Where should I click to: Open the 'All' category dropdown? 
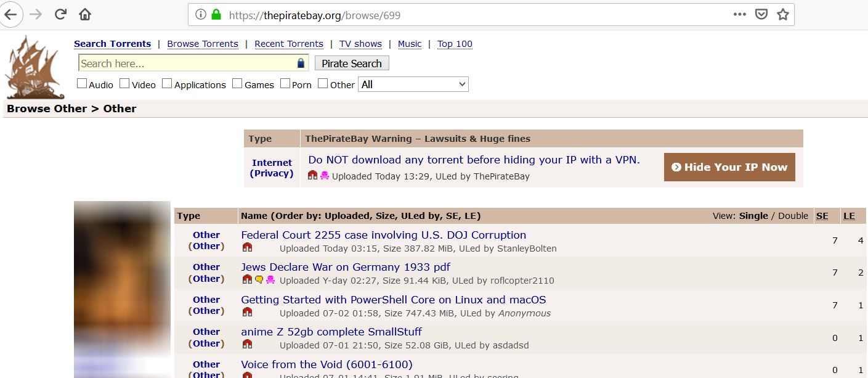[x=413, y=84]
